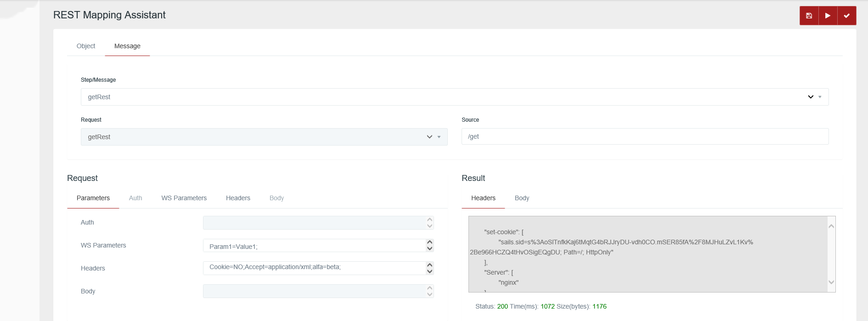Open the Request Body tab
This screenshot has width=868, height=321.
[276, 198]
